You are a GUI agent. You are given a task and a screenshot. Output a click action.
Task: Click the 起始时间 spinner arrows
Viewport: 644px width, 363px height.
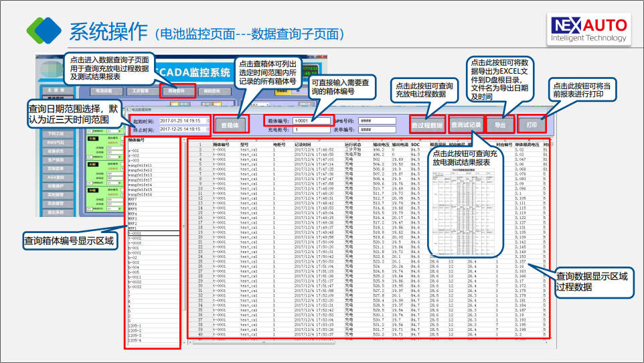208,121
